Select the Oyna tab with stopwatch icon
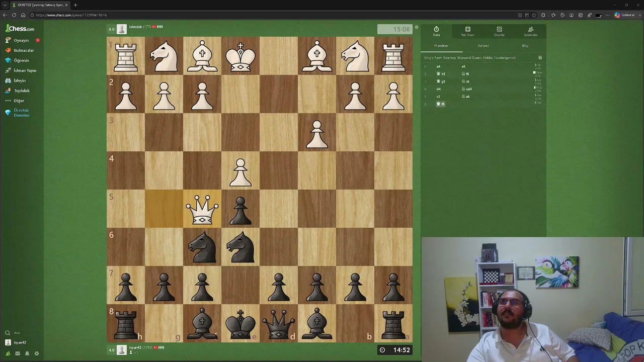644x362 pixels. pos(436,31)
